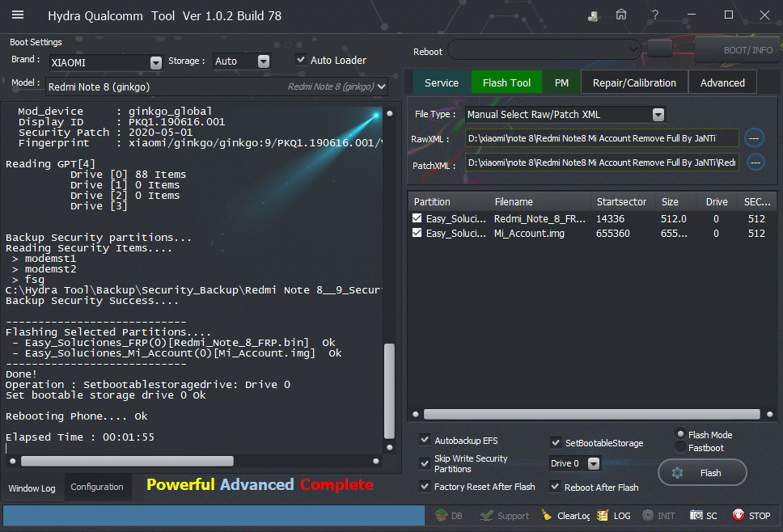This screenshot has width=783, height=532.
Task: Open the File Type dropdown
Action: (658, 114)
